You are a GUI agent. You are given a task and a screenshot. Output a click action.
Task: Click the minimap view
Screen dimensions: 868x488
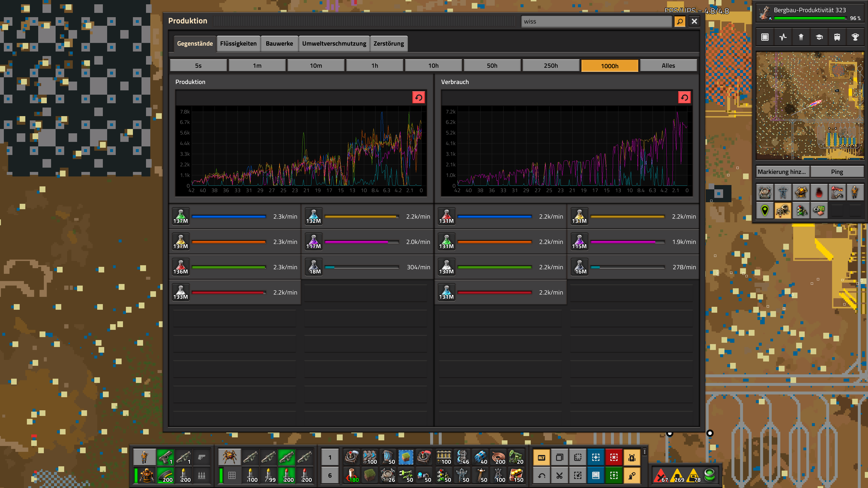(810, 106)
